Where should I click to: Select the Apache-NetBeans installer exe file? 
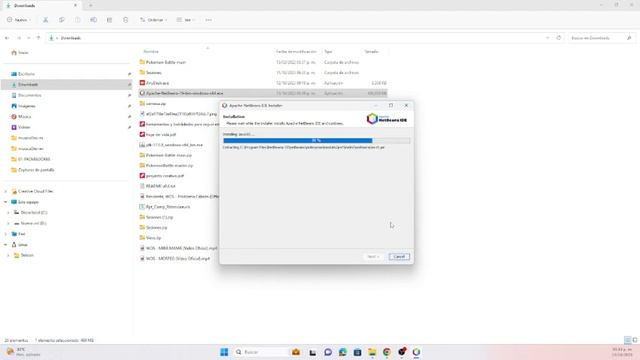(263, 93)
